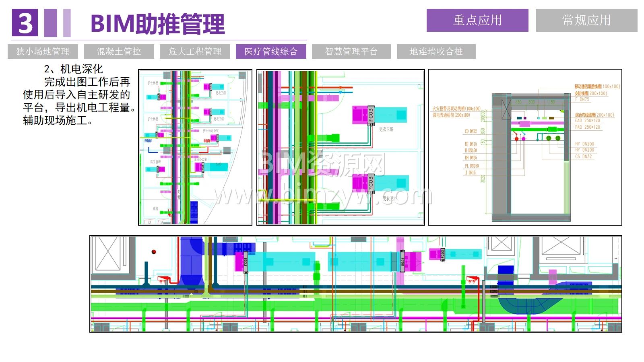Open the 智慧管理平台 tab
The image size is (644, 362).
(351, 51)
